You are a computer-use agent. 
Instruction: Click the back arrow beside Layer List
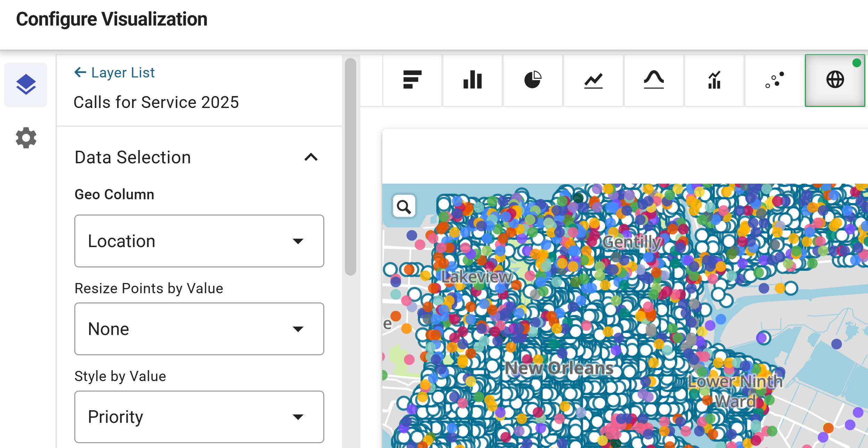[80, 72]
